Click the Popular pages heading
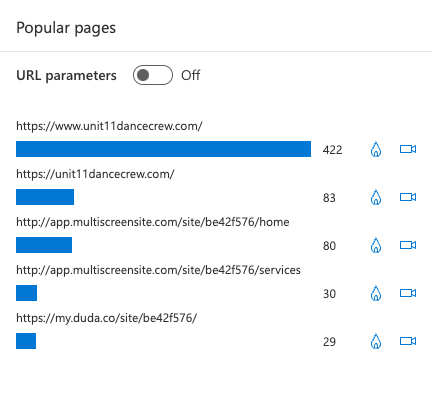Image resolution: width=432 pixels, height=395 pixels. click(66, 28)
